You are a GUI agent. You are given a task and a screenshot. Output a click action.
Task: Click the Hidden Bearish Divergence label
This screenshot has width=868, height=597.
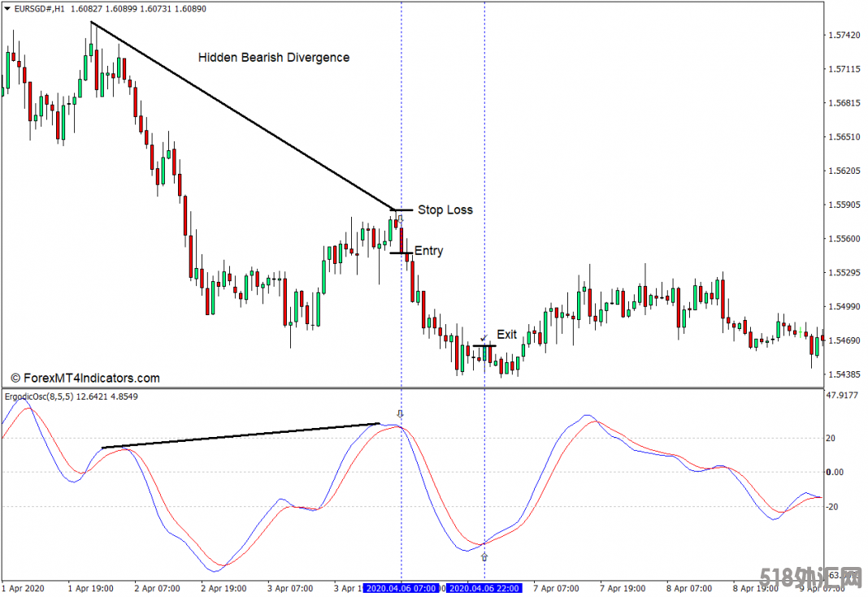pyautogui.click(x=274, y=58)
